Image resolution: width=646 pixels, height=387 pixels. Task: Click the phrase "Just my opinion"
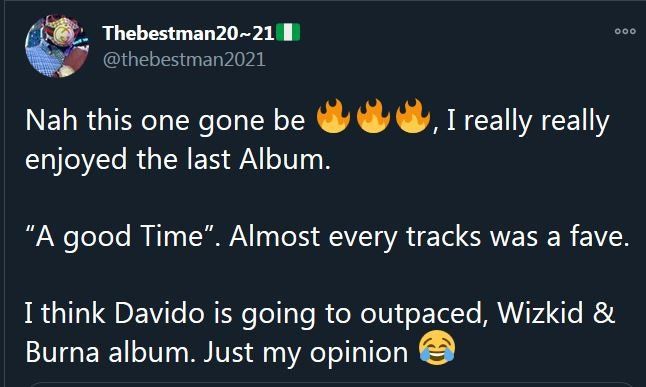(306, 353)
